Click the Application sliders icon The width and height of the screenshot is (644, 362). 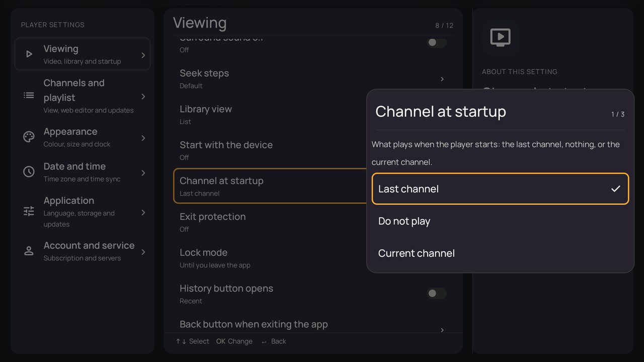click(x=29, y=212)
